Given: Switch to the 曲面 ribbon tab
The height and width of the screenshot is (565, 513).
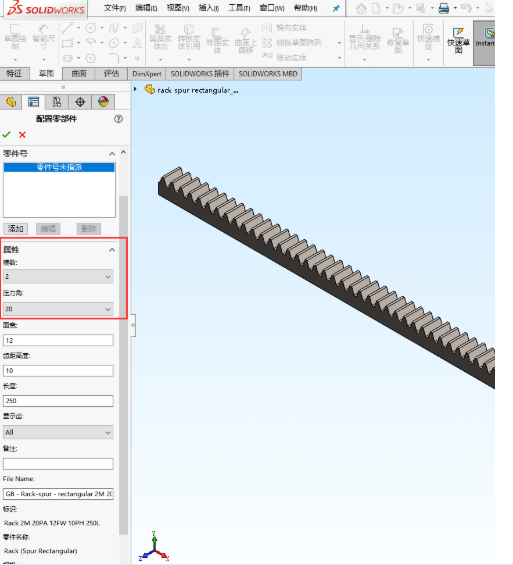Looking at the screenshot, I should [x=79, y=74].
